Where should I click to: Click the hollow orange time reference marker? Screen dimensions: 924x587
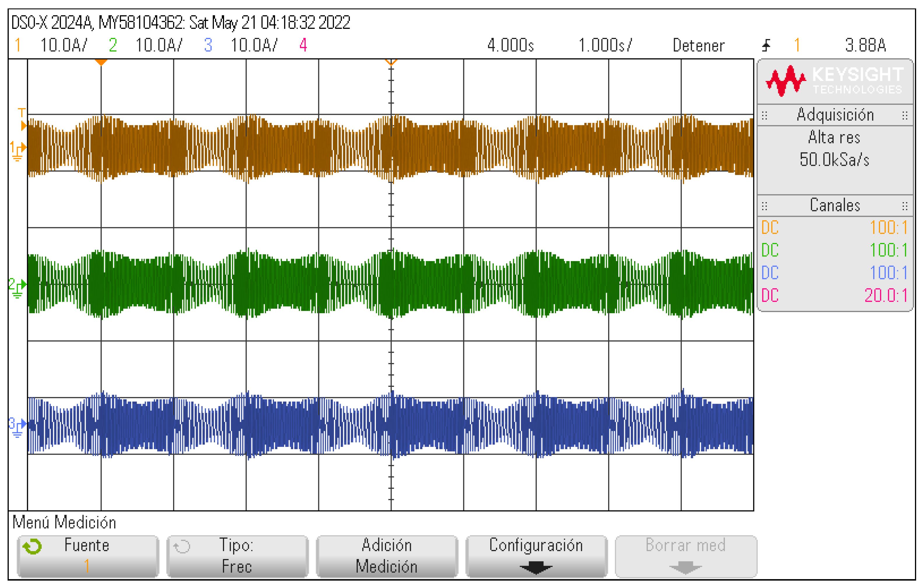pos(391,62)
